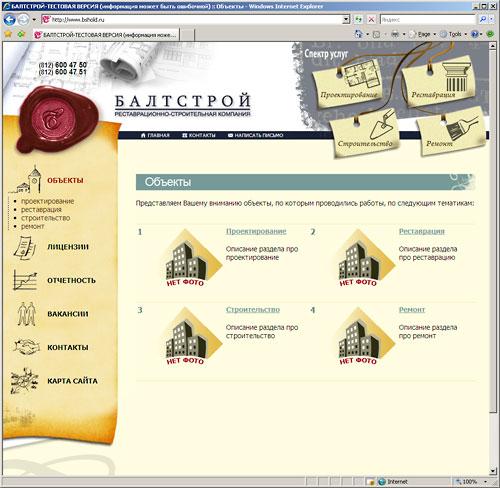Screen dimensions: 500x488
Task: Open the Ремонт paintbrush card
Action: (451, 133)
